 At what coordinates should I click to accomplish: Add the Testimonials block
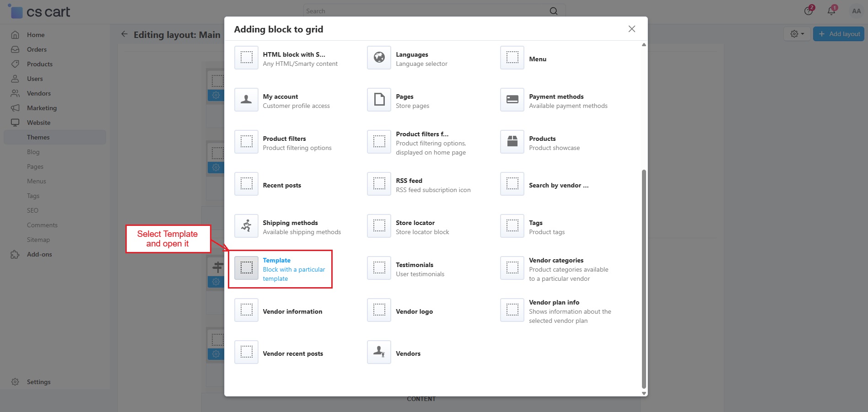[x=414, y=269]
